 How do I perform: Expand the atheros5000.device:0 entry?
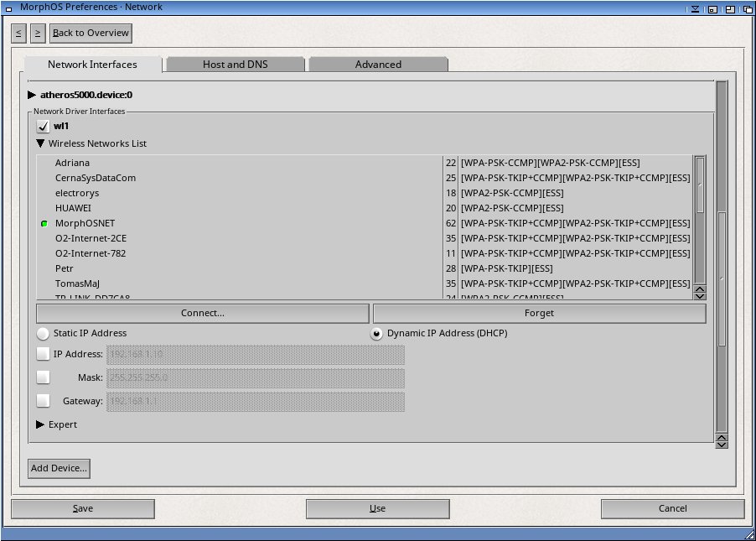click(x=32, y=95)
